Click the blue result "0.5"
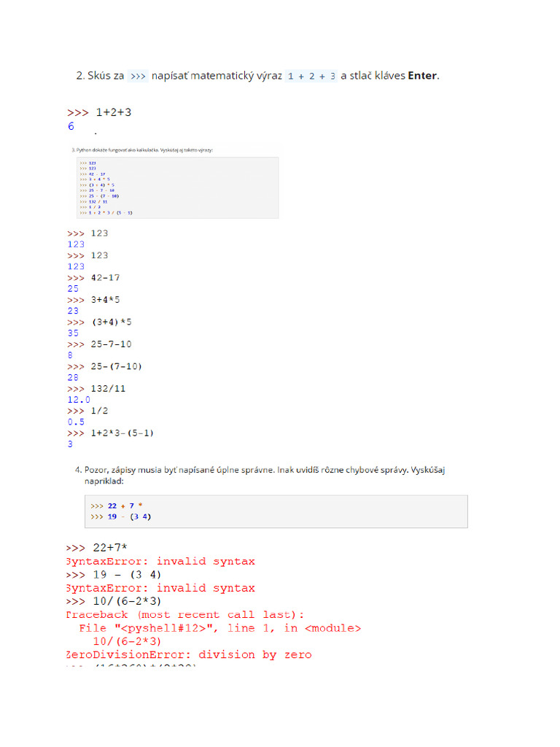 [76, 422]
